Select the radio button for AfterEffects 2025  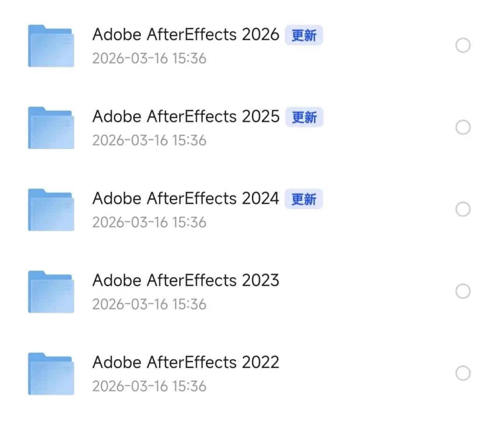(462, 128)
